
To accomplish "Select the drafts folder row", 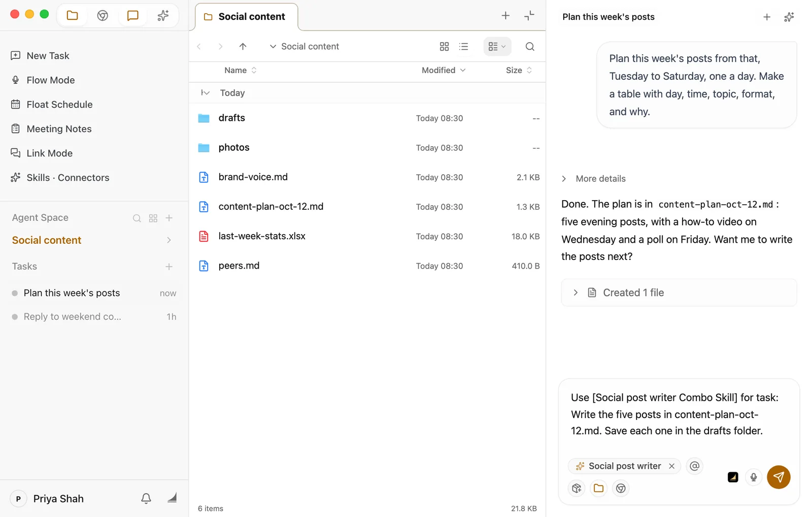I will pyautogui.click(x=367, y=118).
